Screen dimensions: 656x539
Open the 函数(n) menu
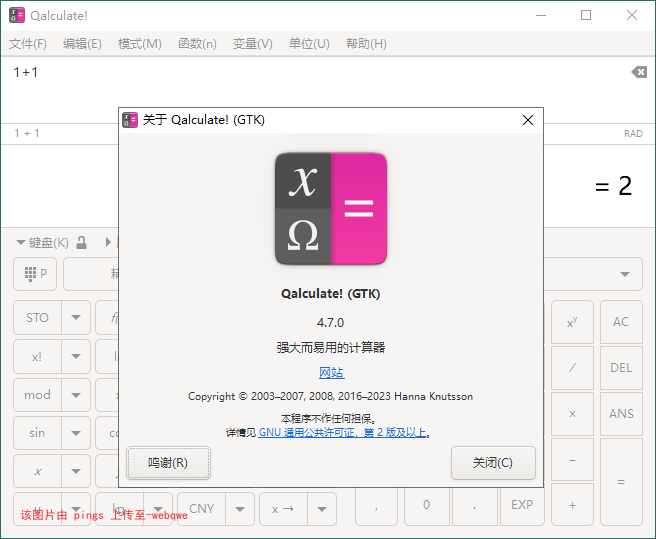tap(197, 44)
